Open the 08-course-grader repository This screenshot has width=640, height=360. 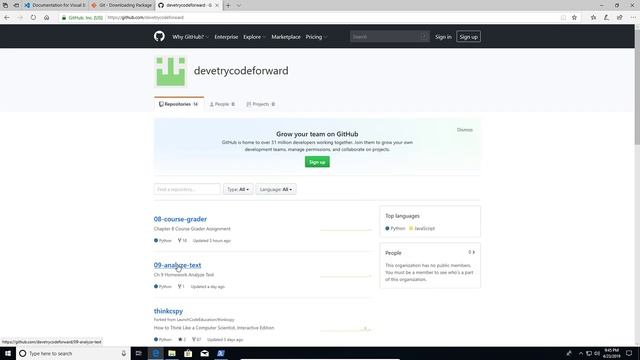pos(180,219)
